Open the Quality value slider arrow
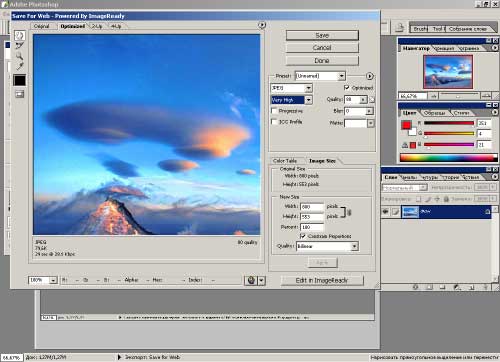Screen dimensions: 500x362 click(x=363, y=99)
